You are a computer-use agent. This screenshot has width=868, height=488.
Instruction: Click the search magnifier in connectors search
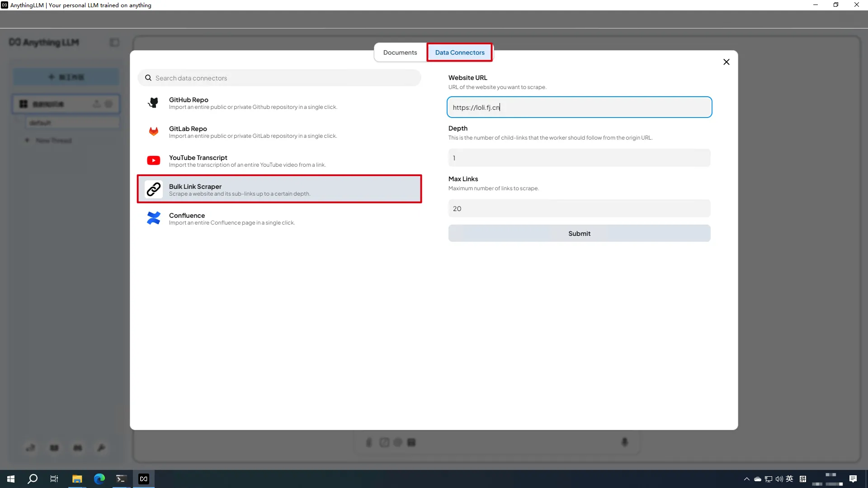pos(148,78)
